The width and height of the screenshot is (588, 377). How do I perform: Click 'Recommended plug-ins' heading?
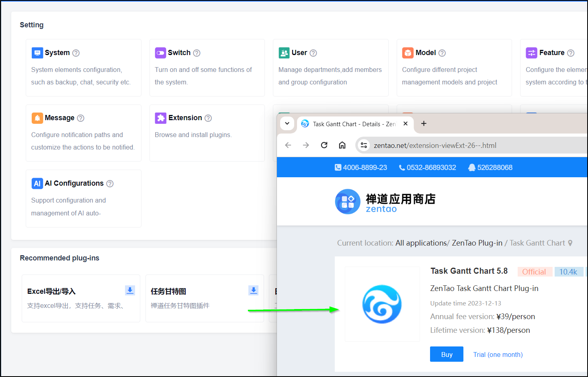59,258
